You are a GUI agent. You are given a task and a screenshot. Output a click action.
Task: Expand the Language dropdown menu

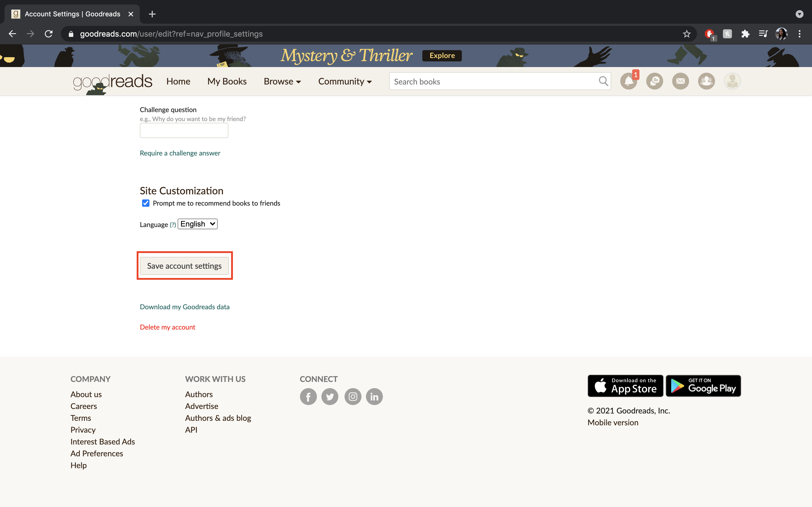tap(197, 223)
